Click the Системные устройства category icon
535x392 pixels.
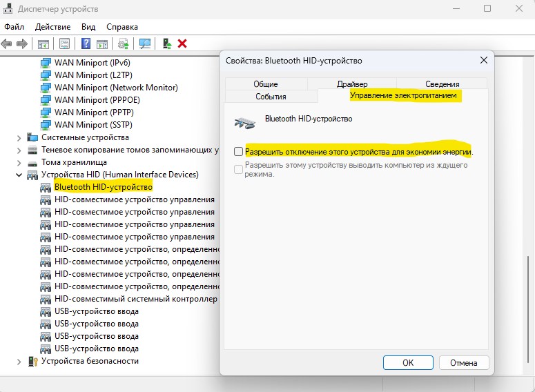(32, 137)
